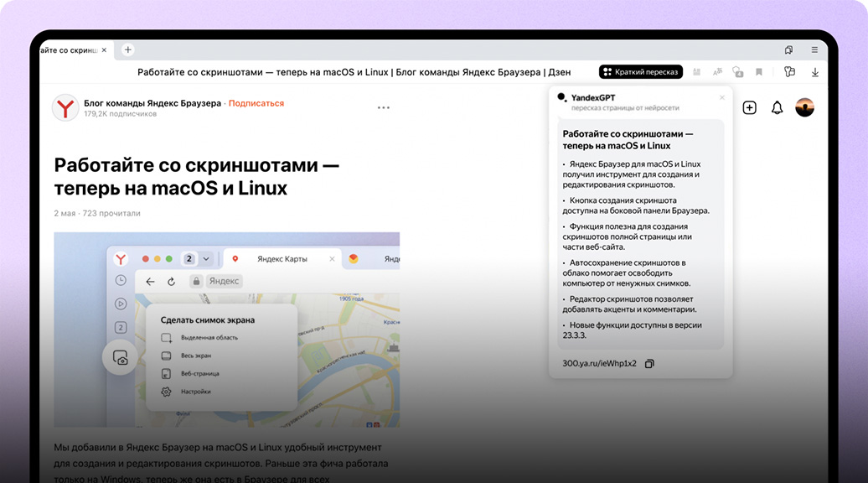The width and height of the screenshot is (868, 483).
Task: Open the Блог команды Яндекс Браузера channel
Action: click(x=152, y=103)
